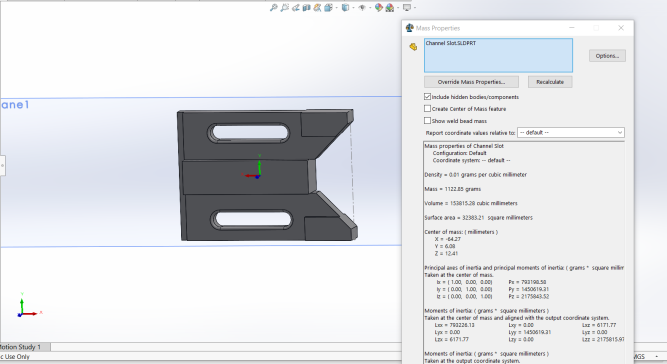Minimize the Mass Properties window
The height and width of the screenshot is (364, 667).
pyautogui.click(x=572, y=28)
